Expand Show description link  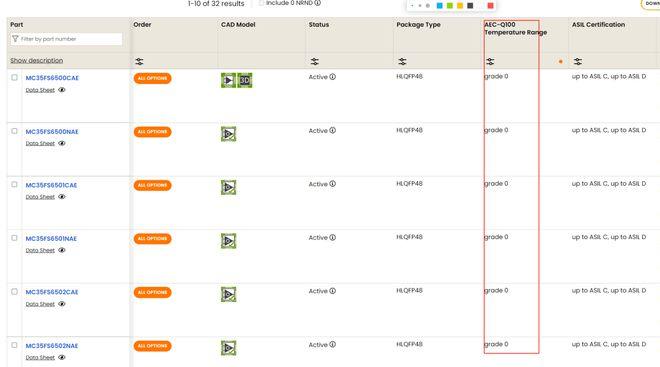[37, 61]
